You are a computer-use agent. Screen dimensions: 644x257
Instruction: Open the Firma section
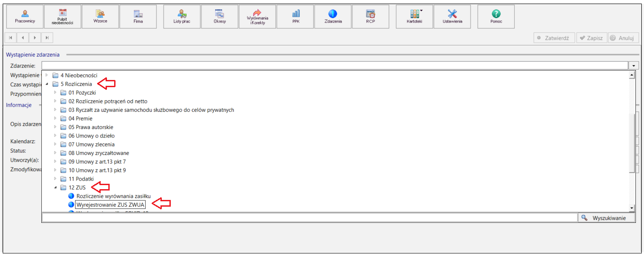[x=138, y=17]
